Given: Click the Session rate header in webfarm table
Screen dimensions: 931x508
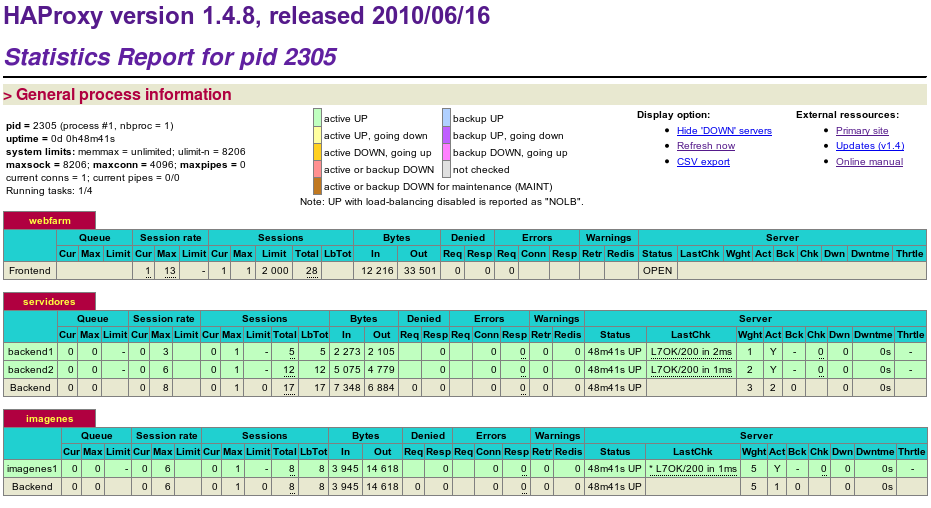Looking at the screenshot, I should click(x=170, y=237).
